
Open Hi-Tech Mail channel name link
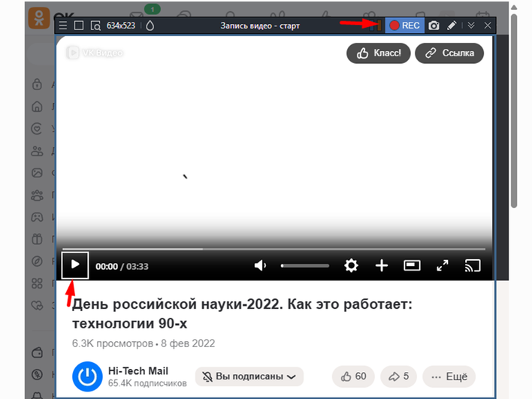pyautogui.click(x=138, y=371)
